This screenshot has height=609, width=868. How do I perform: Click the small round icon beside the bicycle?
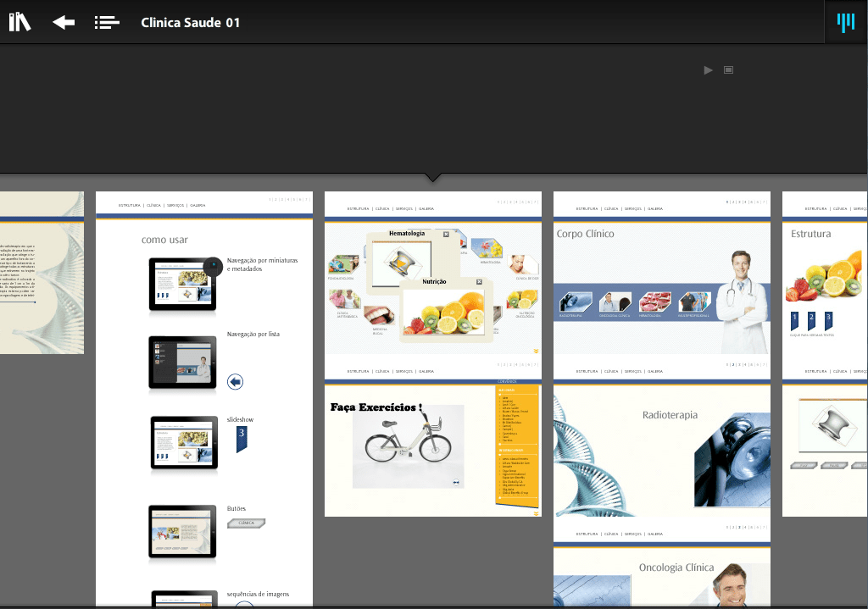(x=455, y=482)
